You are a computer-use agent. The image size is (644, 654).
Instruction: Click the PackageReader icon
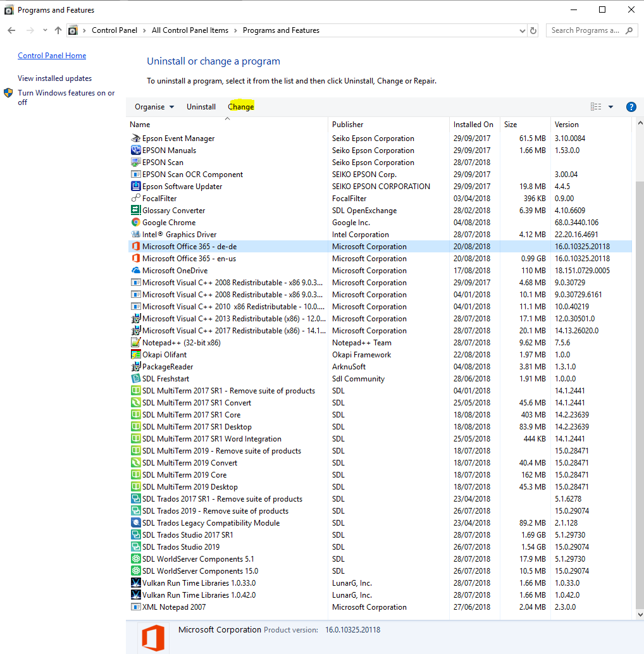pyautogui.click(x=135, y=367)
